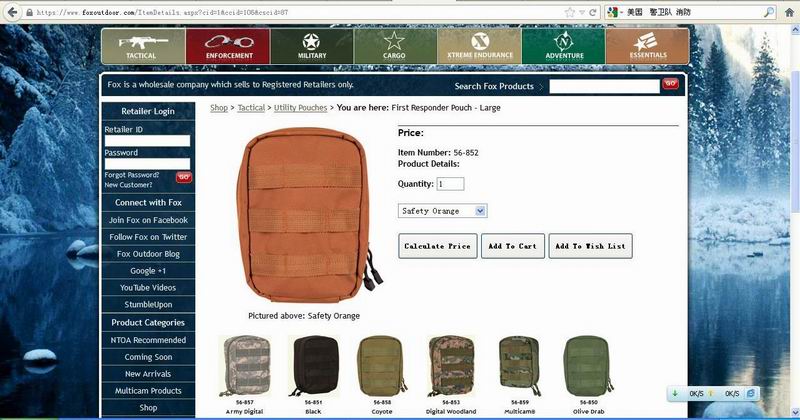This screenshot has width=800, height=420.
Task: Click the Calculate Price button
Action: pos(438,246)
